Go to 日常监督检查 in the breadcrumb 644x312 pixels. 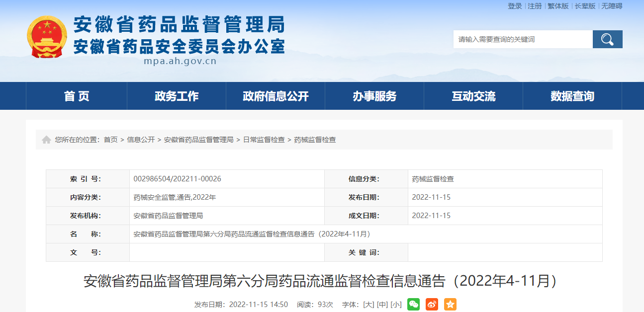coord(264,140)
